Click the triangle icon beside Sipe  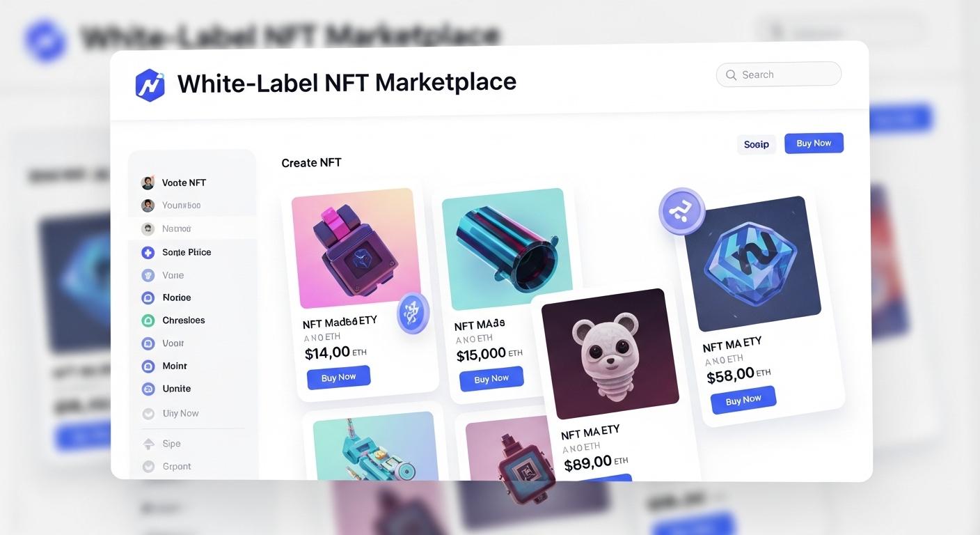point(148,444)
